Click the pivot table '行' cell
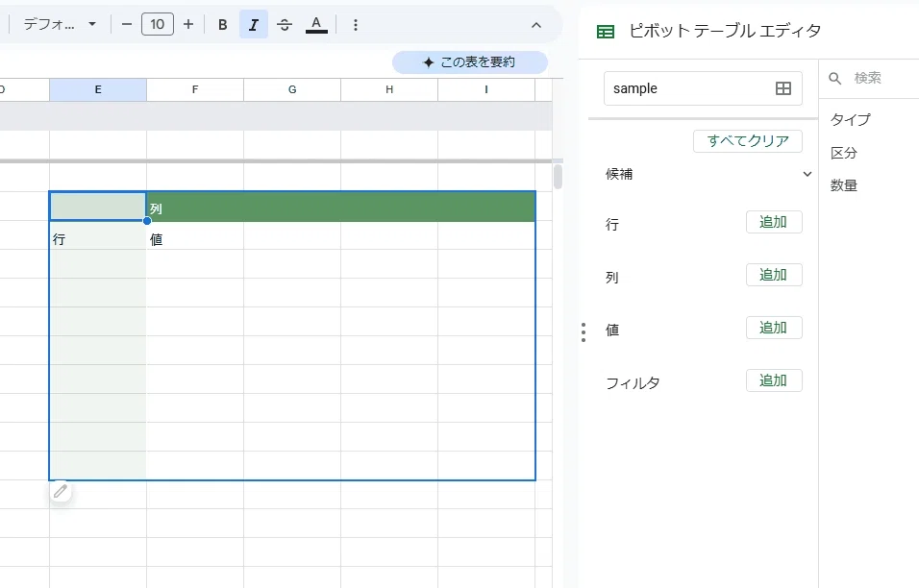Screen dimensions: 919x588 98,236
